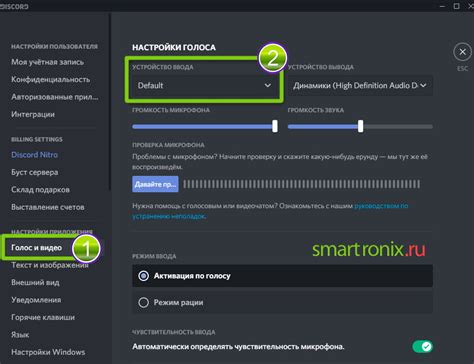
Task: Toggle automatic microphone sensitivity detection
Action: pos(422,347)
